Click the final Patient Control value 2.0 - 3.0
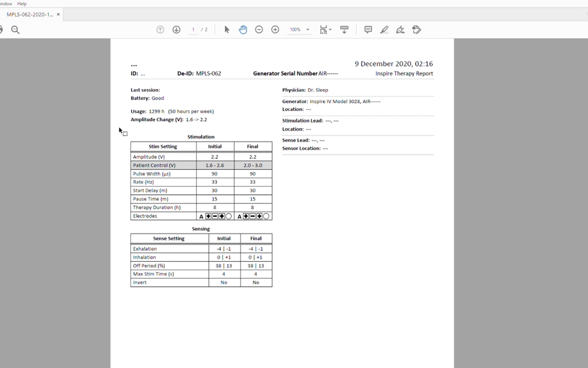The image size is (588, 368). [253, 165]
